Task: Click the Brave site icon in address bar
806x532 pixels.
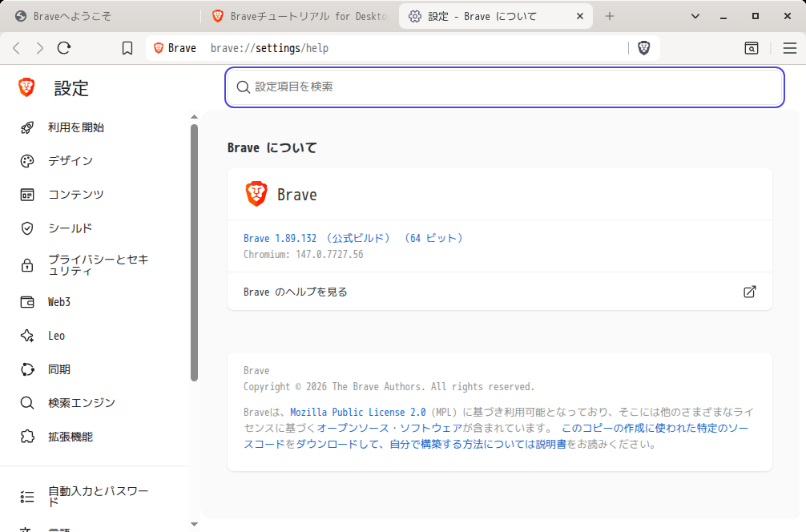Action: [x=159, y=48]
